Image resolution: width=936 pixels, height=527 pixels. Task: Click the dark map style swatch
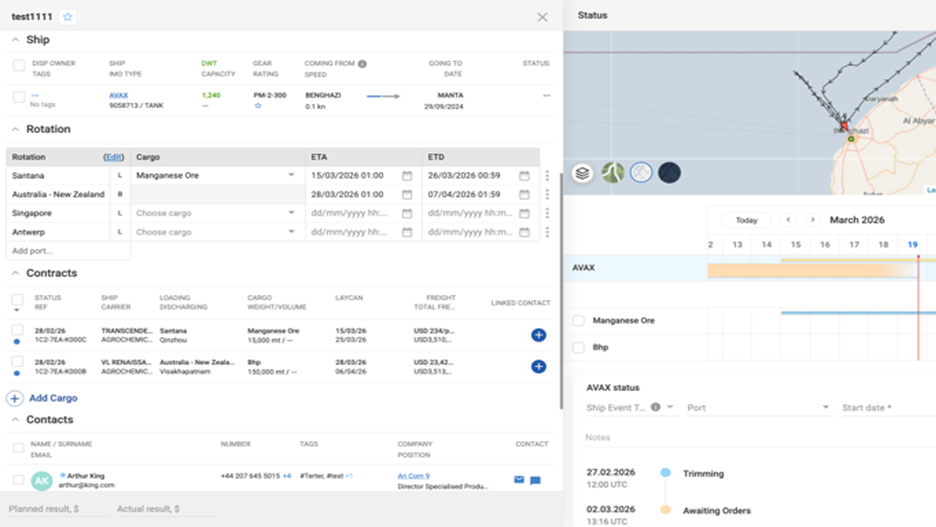pyautogui.click(x=669, y=173)
